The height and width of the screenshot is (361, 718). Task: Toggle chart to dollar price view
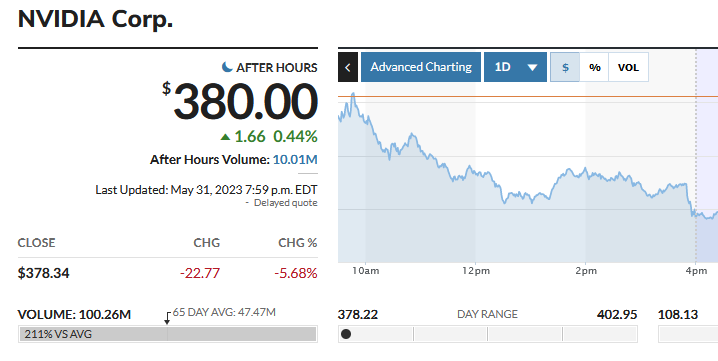pyautogui.click(x=565, y=67)
